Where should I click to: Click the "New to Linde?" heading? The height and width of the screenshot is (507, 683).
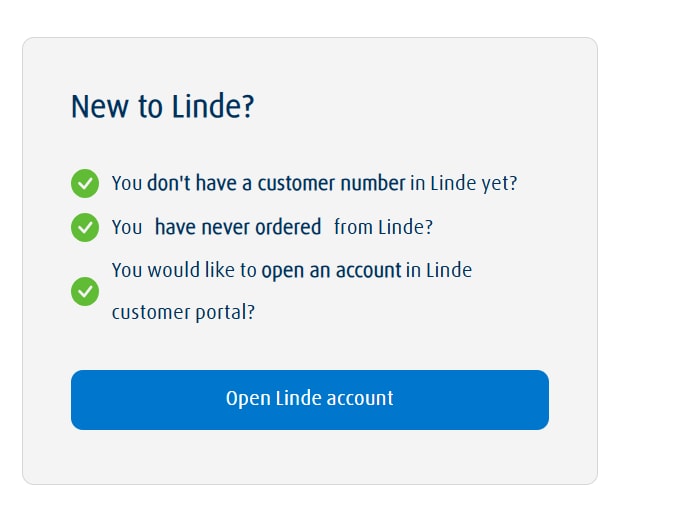point(163,106)
